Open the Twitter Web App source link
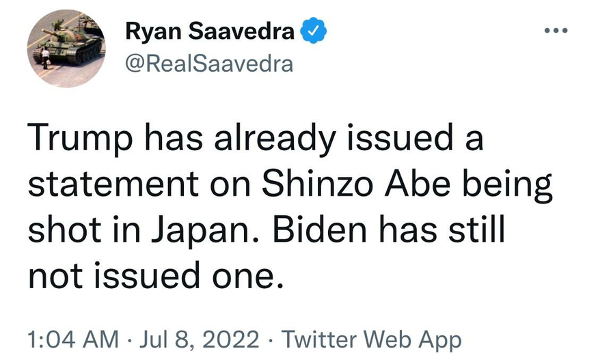This screenshot has height=364, width=598. [372, 339]
